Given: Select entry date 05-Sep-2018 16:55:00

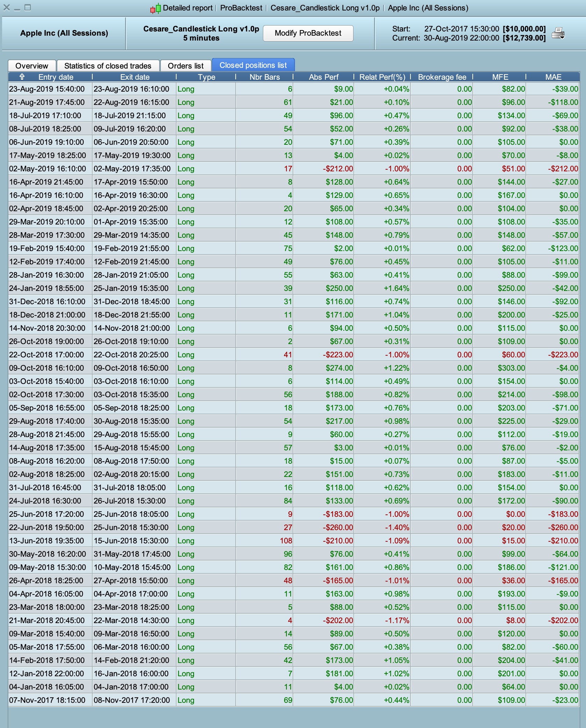Looking at the screenshot, I should [x=47, y=408].
